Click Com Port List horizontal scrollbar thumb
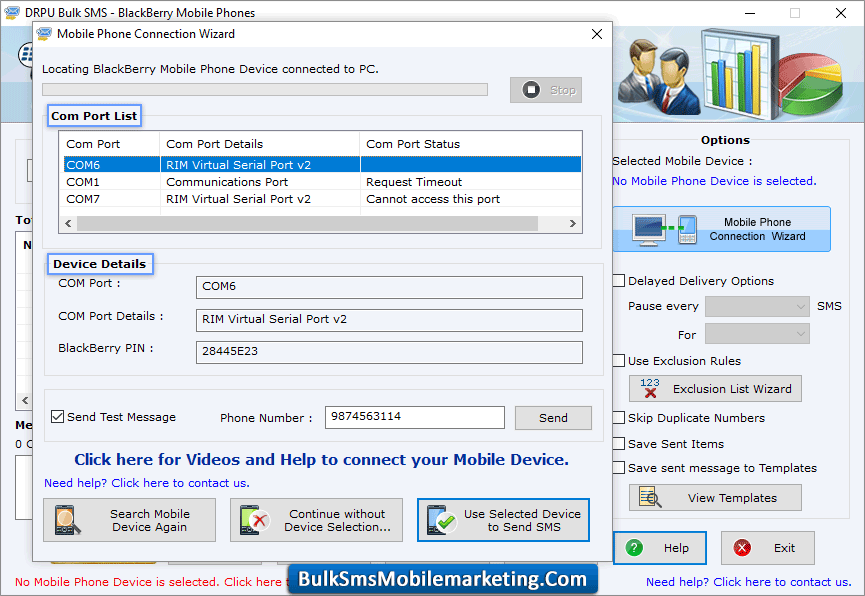Screen dimensions: 865x596 307,224
